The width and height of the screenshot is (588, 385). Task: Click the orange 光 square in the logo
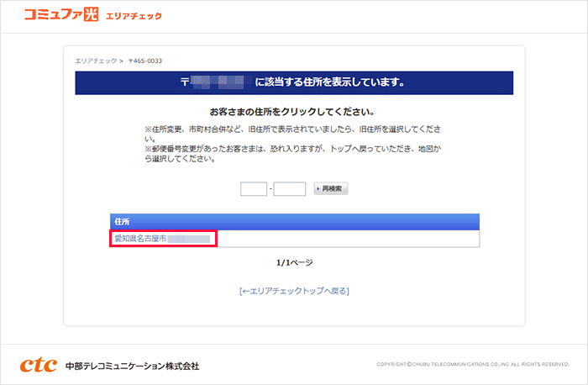click(92, 15)
